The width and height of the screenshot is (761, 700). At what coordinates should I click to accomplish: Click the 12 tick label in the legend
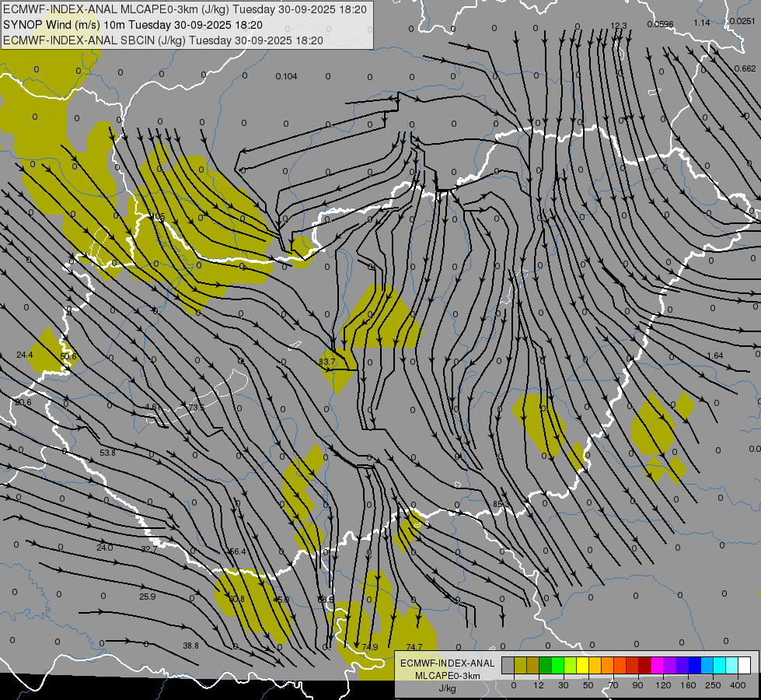coord(538,685)
